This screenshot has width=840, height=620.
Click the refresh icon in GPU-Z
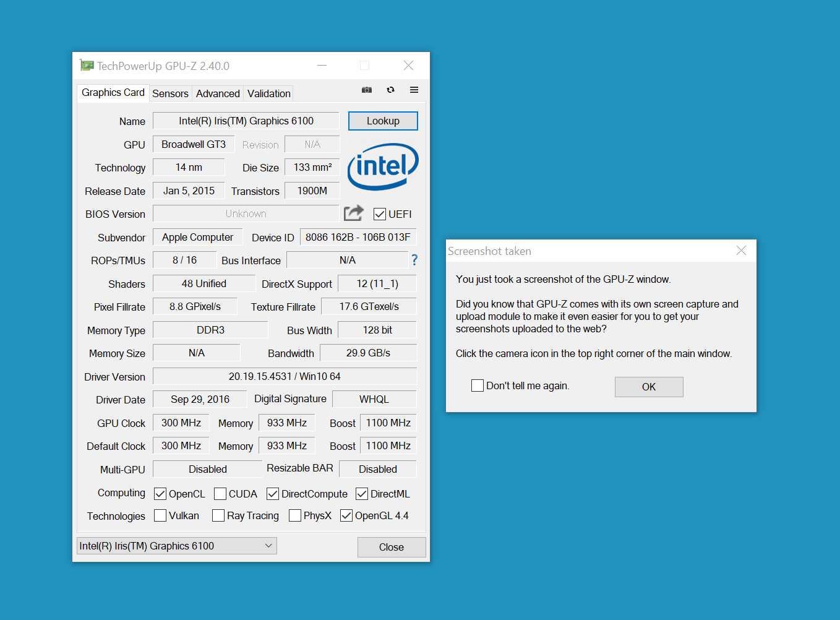(x=390, y=90)
